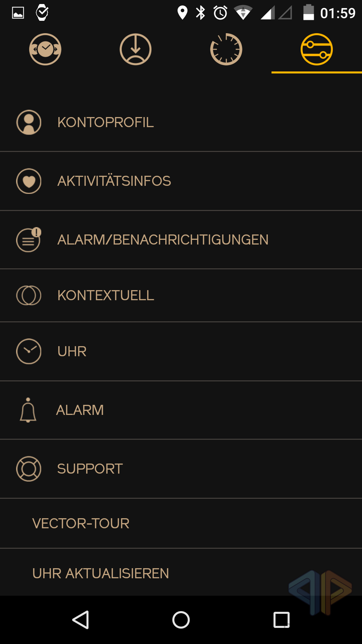Open KONTOPROFIL settings
Viewport: 362px width, 644px height.
point(106,122)
